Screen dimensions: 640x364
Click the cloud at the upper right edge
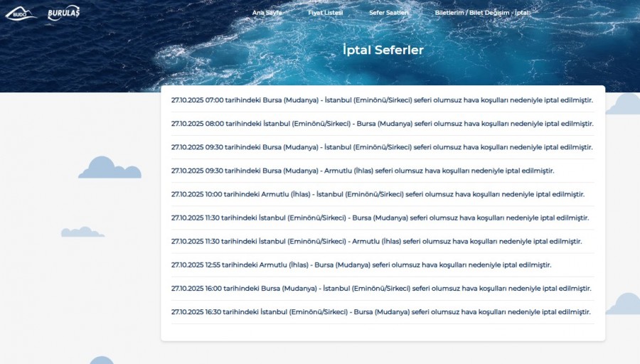pyautogui.click(x=624, y=105)
